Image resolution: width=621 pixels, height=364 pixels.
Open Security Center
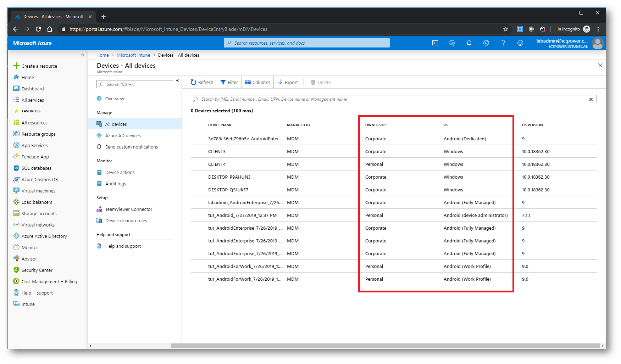click(x=33, y=270)
